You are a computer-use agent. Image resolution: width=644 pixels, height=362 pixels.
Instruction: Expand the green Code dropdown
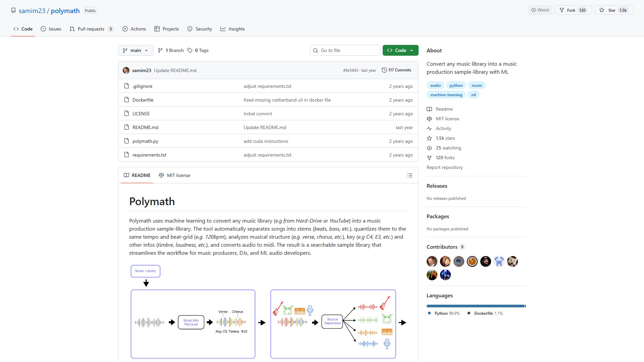[400, 50]
